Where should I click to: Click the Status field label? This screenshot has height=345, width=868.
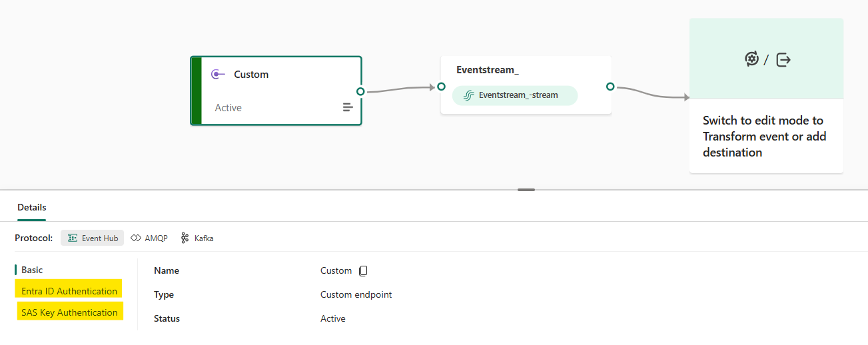[x=167, y=318]
